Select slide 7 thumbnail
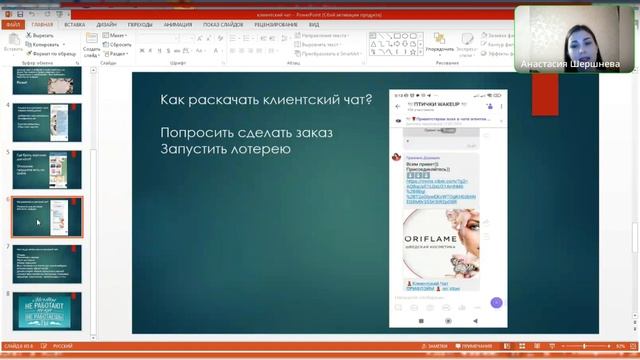 (47, 264)
